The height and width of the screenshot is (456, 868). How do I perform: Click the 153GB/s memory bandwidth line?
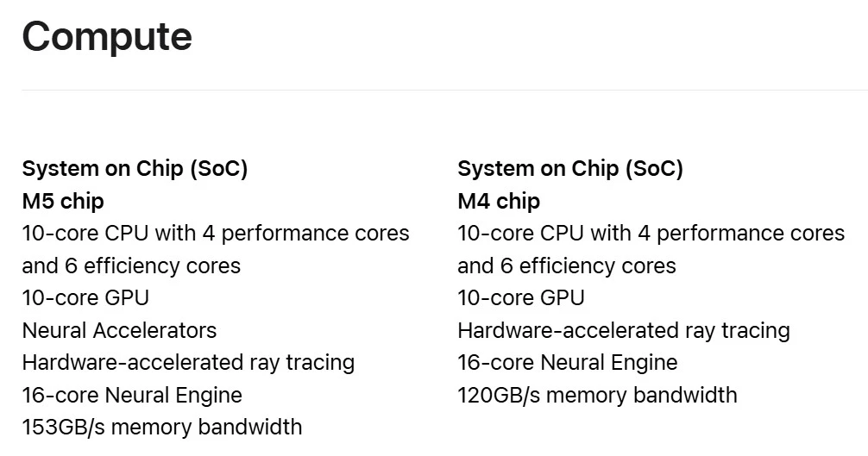[162, 427]
